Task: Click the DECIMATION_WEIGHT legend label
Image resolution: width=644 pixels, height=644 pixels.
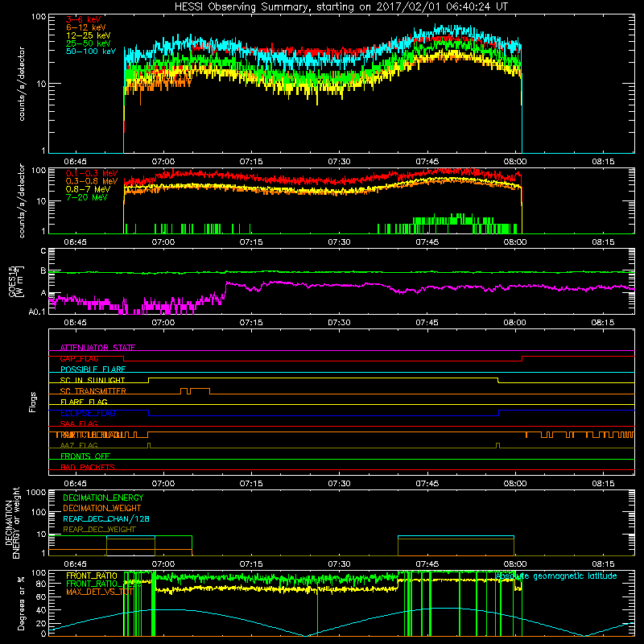Action: 102,508
